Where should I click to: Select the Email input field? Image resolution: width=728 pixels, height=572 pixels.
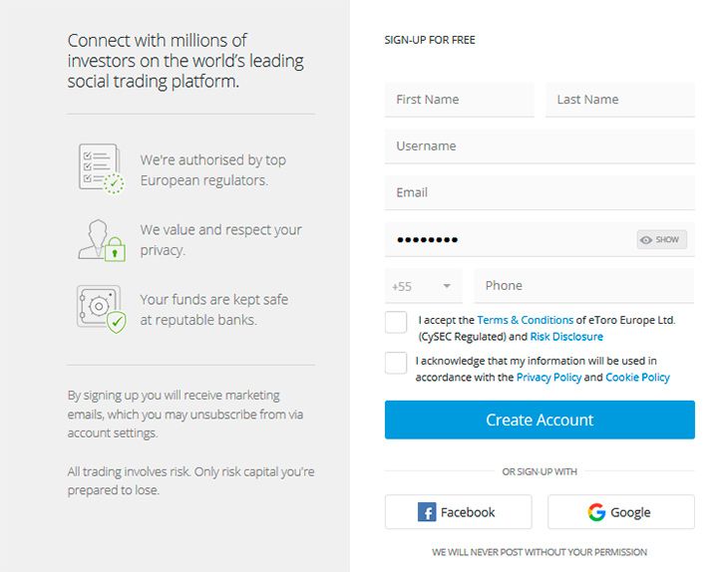(x=540, y=192)
